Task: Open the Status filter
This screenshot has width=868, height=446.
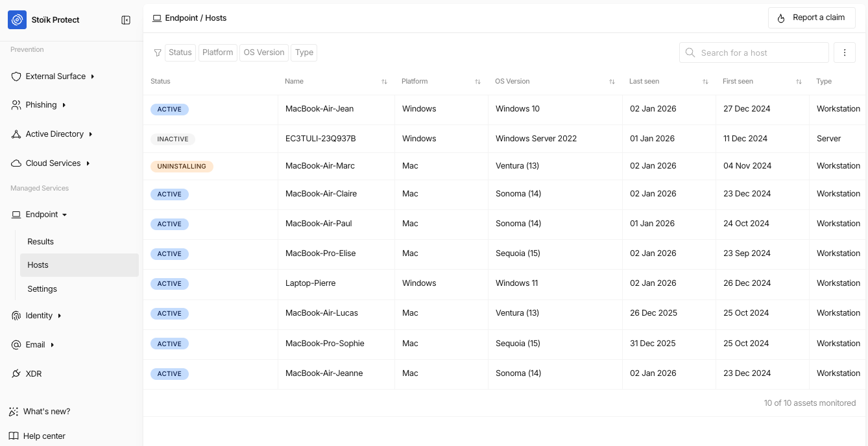Action: 180,53
